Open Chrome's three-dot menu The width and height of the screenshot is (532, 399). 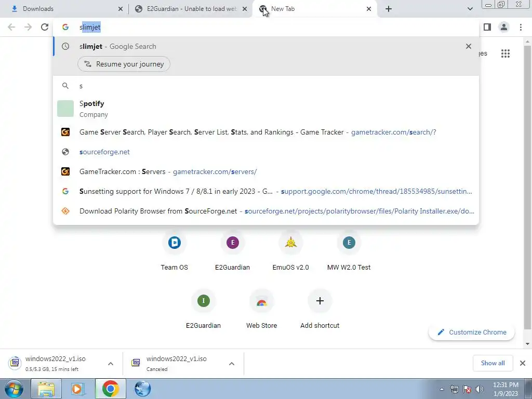[521, 27]
